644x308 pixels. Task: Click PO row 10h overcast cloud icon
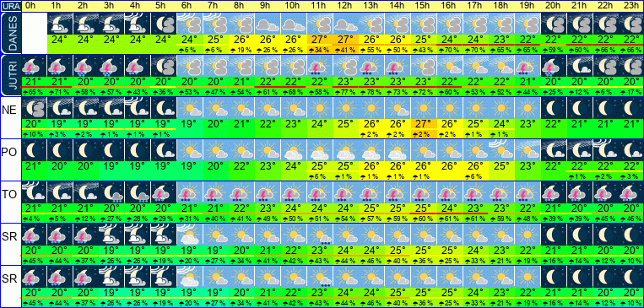coord(293,150)
